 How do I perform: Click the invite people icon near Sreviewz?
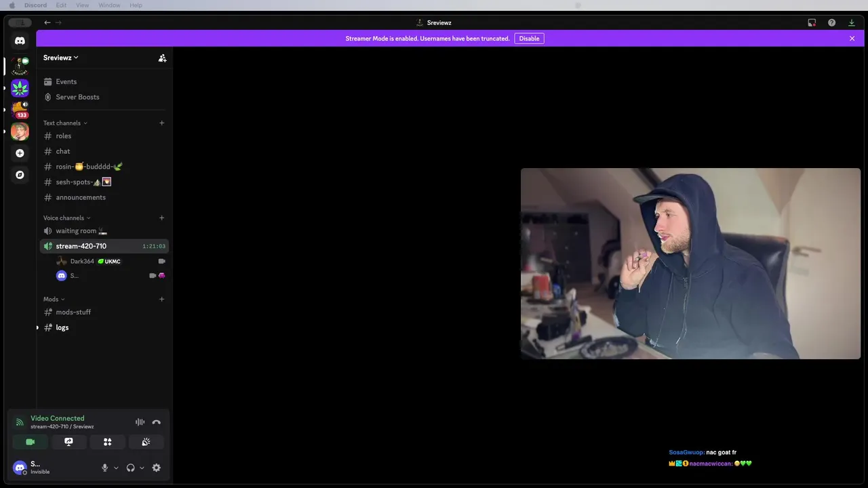(x=162, y=58)
